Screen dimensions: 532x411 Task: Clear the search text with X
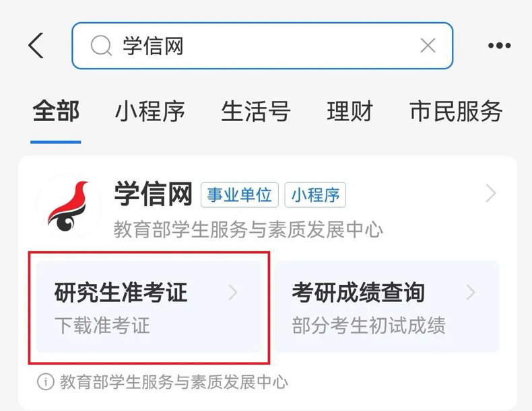[x=428, y=45]
